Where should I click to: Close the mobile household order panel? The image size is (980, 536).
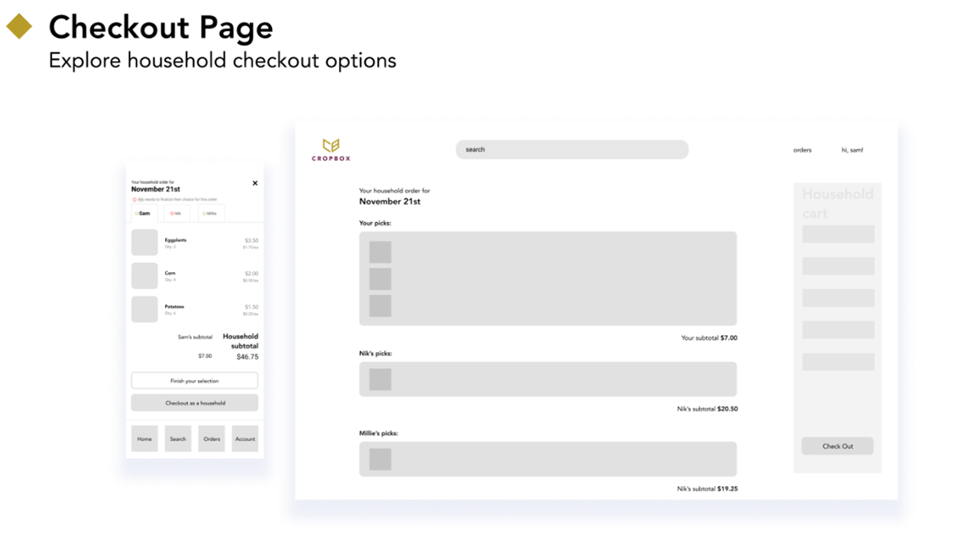pos(255,183)
